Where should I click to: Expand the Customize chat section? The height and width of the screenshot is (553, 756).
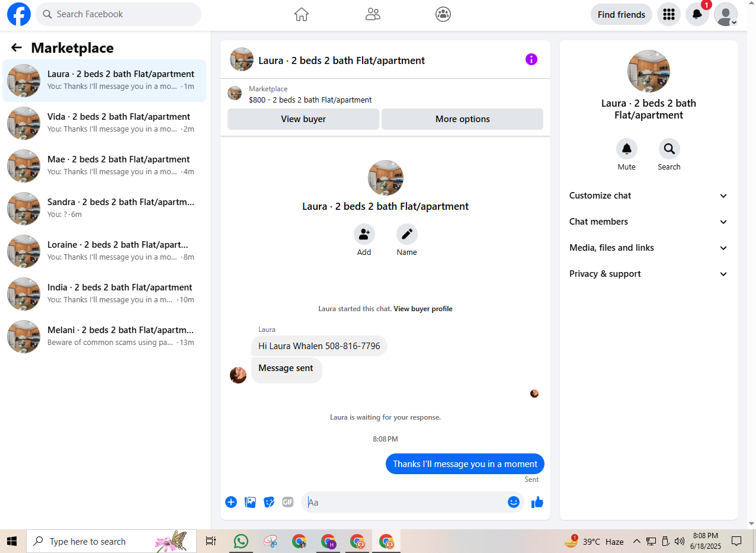649,196
